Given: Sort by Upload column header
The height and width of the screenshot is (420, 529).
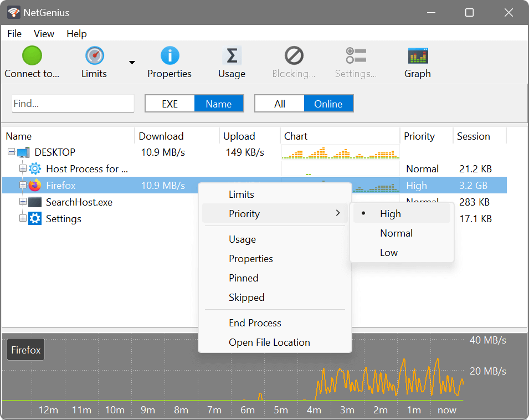Looking at the screenshot, I should tap(250, 136).
